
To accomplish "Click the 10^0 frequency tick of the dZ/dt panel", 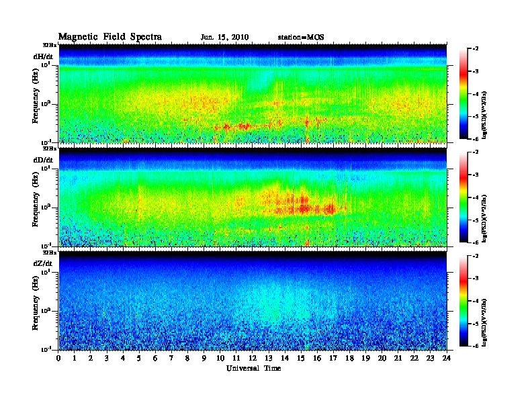I will pos(45,310).
